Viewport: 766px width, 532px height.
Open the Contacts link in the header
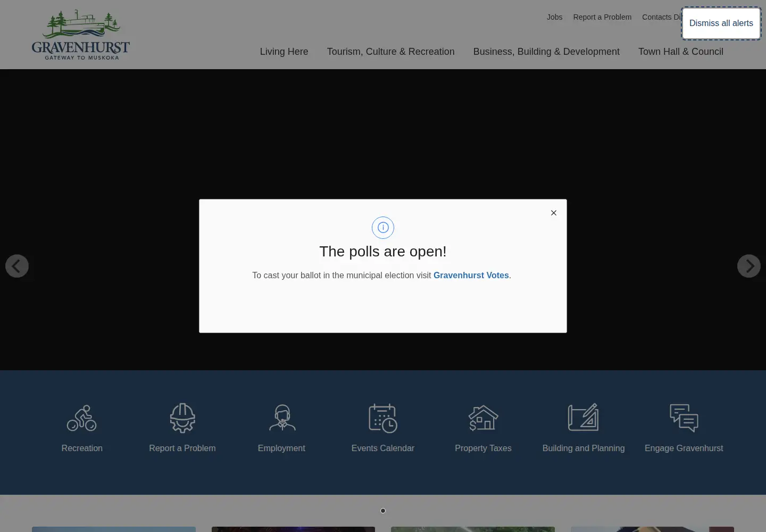[x=662, y=17]
